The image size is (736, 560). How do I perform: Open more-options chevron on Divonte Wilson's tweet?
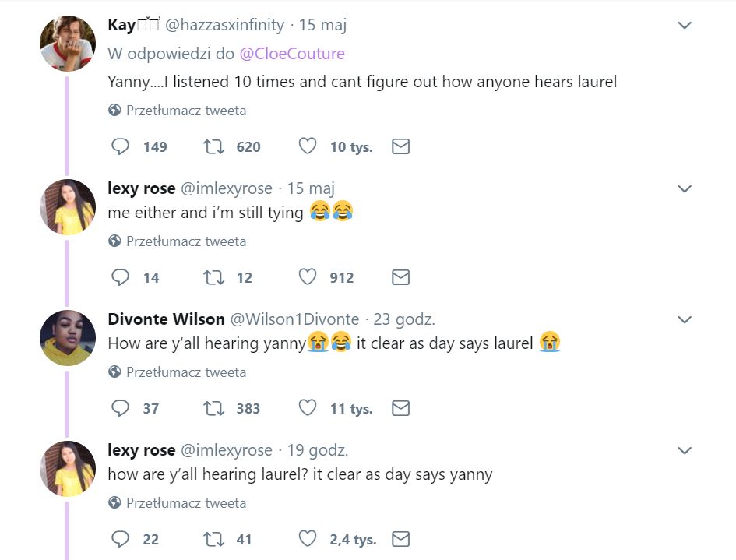685,320
